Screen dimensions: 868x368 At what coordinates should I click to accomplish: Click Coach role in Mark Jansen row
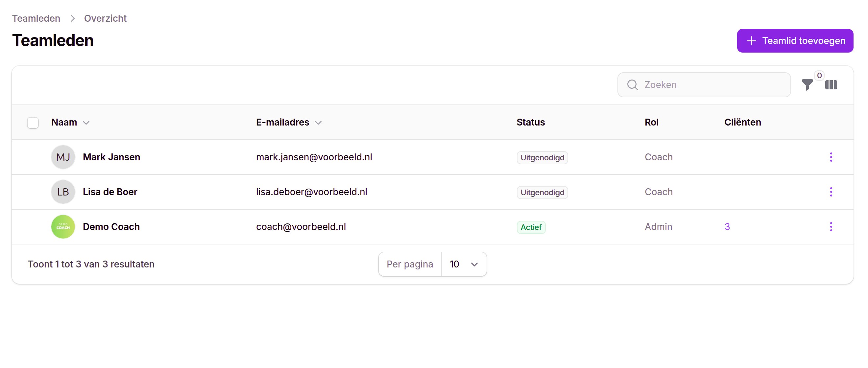pyautogui.click(x=659, y=157)
